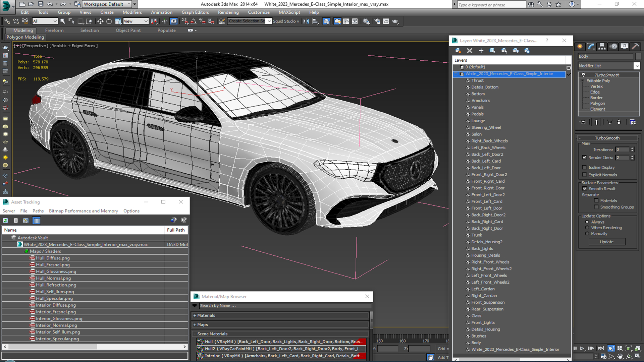
Task: Click the Mirror tool icon
Action: tap(306, 21)
